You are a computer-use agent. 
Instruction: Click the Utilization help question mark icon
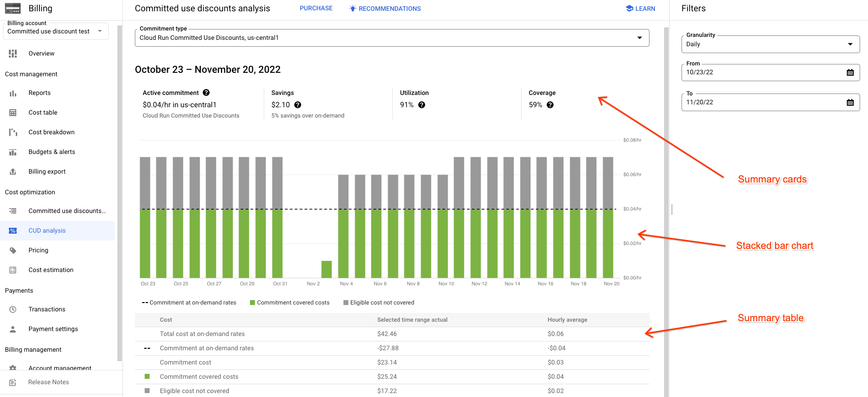coord(422,105)
